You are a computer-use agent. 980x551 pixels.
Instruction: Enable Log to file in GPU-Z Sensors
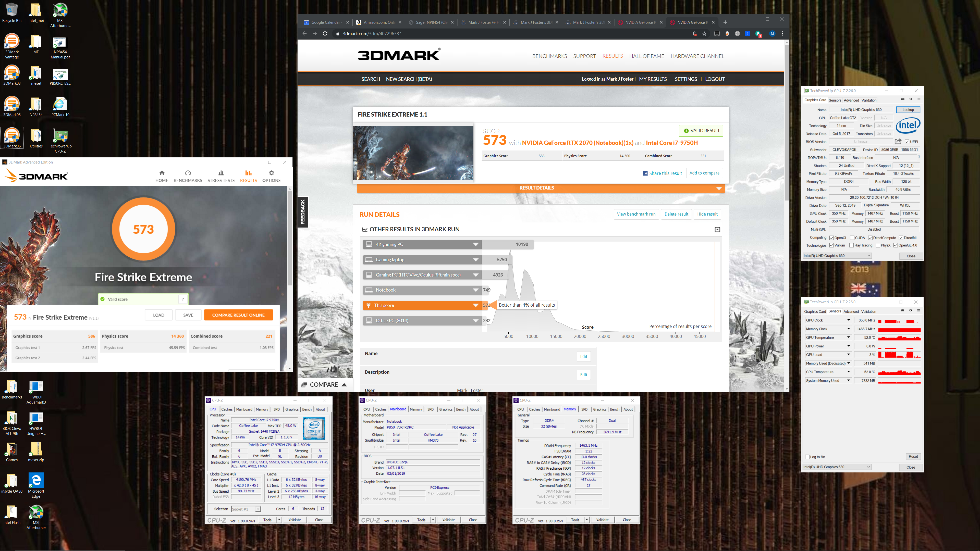(x=807, y=457)
